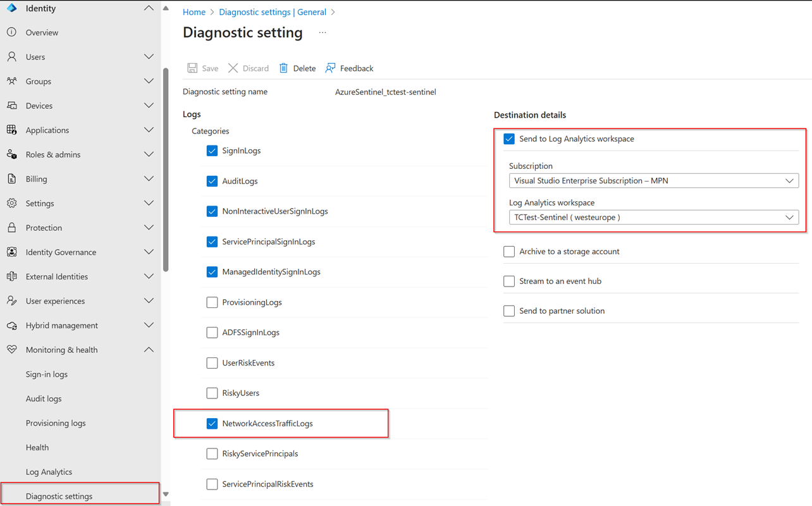The height and width of the screenshot is (506, 812).
Task: Click the Discard X icon
Action: pos(233,68)
